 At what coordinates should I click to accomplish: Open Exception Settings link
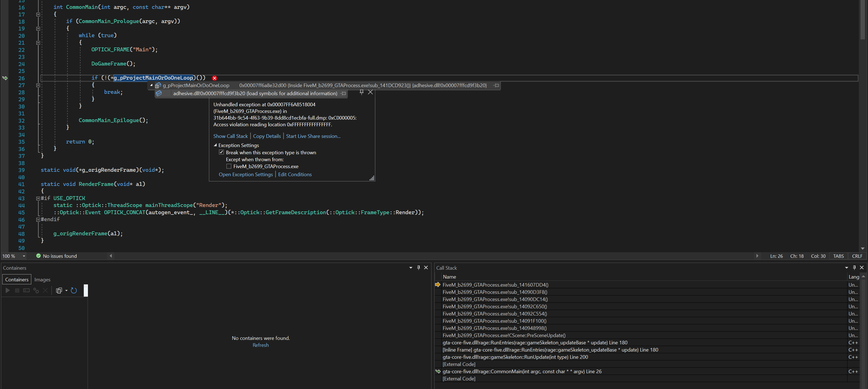tap(246, 174)
